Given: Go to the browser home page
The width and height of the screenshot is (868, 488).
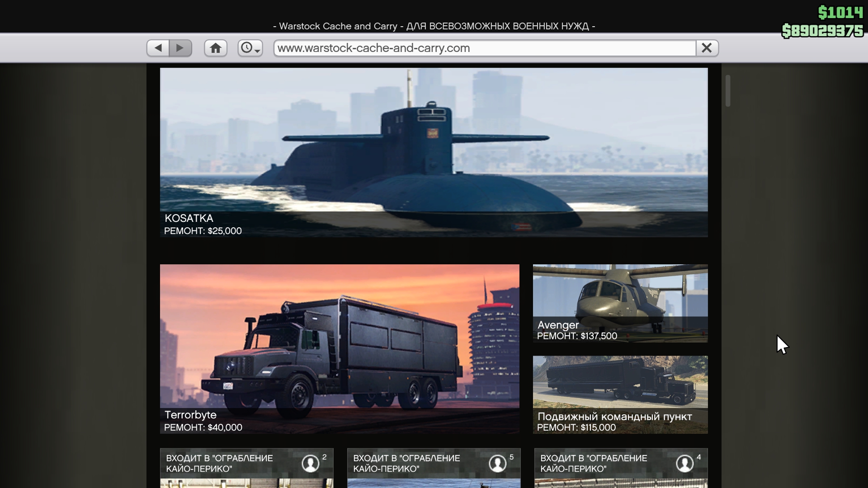Looking at the screenshot, I should click(216, 48).
